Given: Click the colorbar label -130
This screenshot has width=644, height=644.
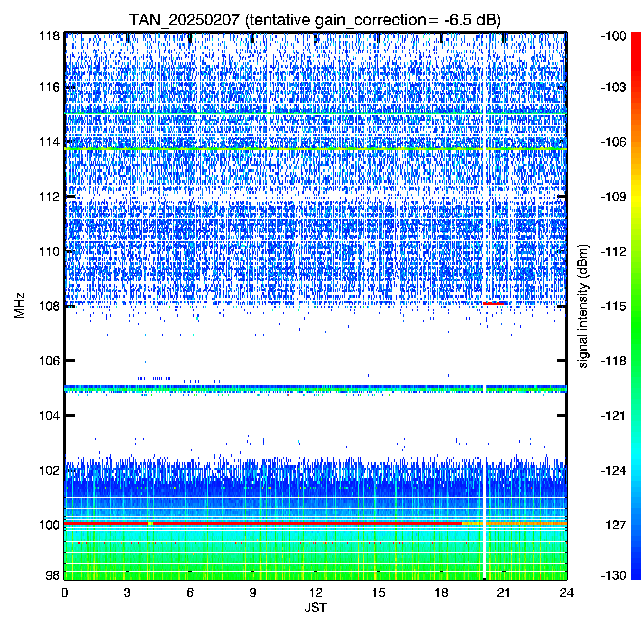Looking at the screenshot, I should [614, 575].
